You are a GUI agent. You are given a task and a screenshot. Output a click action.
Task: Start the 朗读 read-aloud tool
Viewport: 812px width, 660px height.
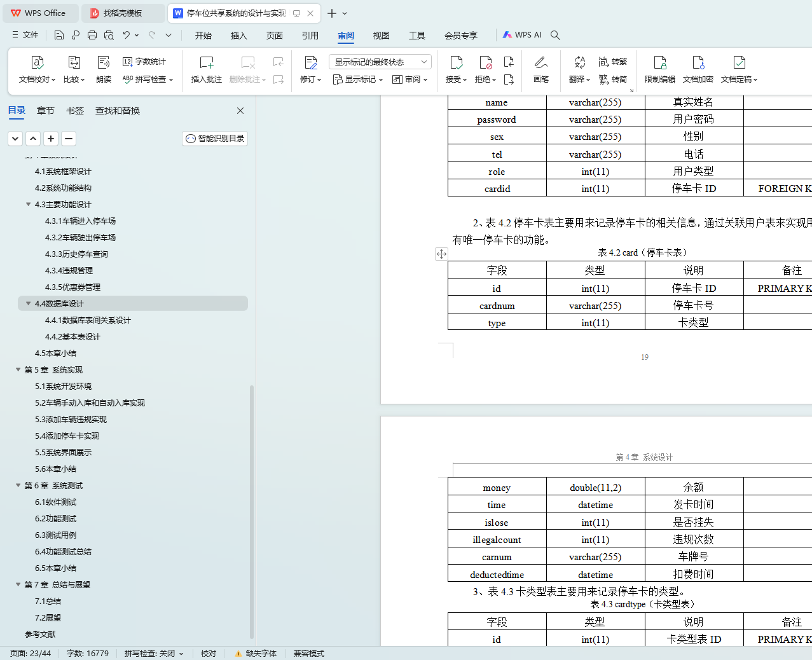[104, 69]
